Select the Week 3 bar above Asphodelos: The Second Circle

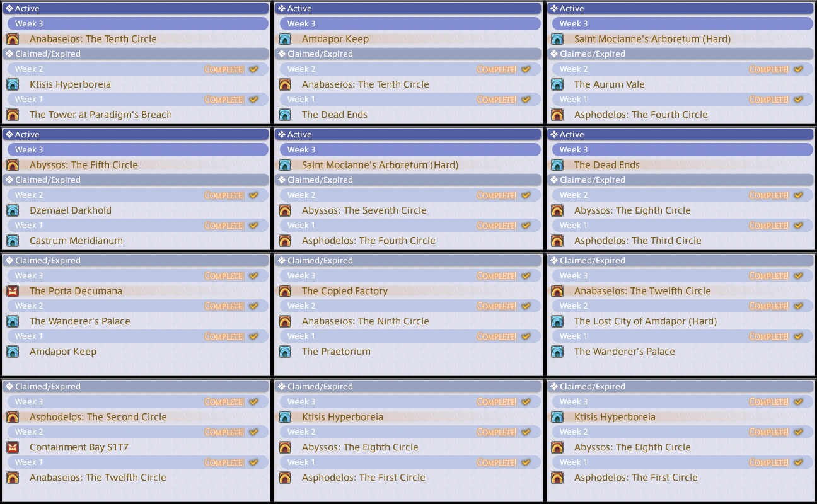point(138,402)
